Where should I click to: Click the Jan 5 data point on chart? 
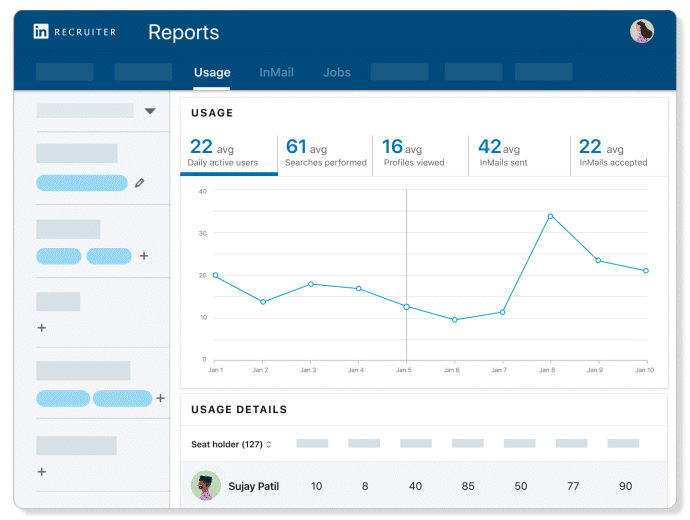click(x=406, y=306)
